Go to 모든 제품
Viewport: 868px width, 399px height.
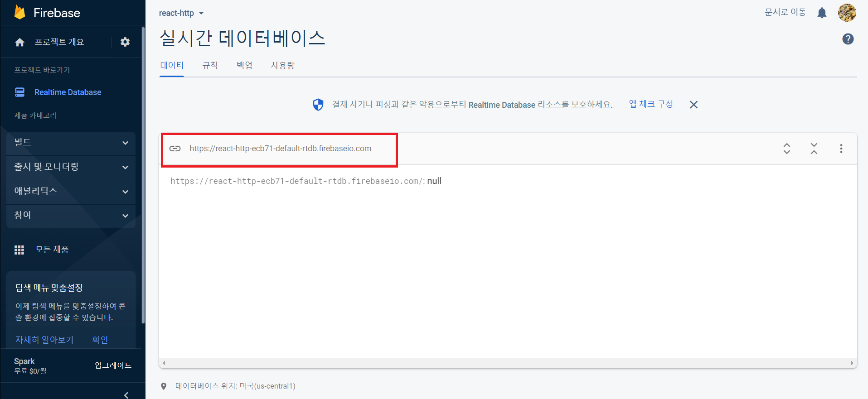(52, 250)
